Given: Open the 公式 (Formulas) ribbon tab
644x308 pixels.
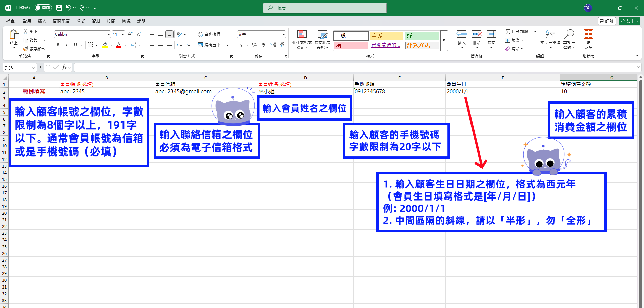Looking at the screenshot, I should [81, 21].
